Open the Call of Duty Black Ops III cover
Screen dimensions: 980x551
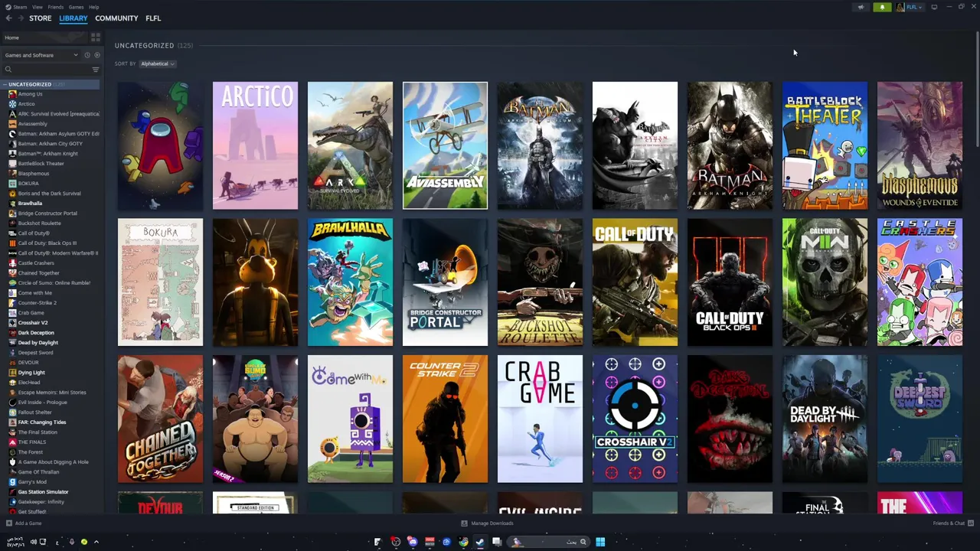[x=730, y=282]
